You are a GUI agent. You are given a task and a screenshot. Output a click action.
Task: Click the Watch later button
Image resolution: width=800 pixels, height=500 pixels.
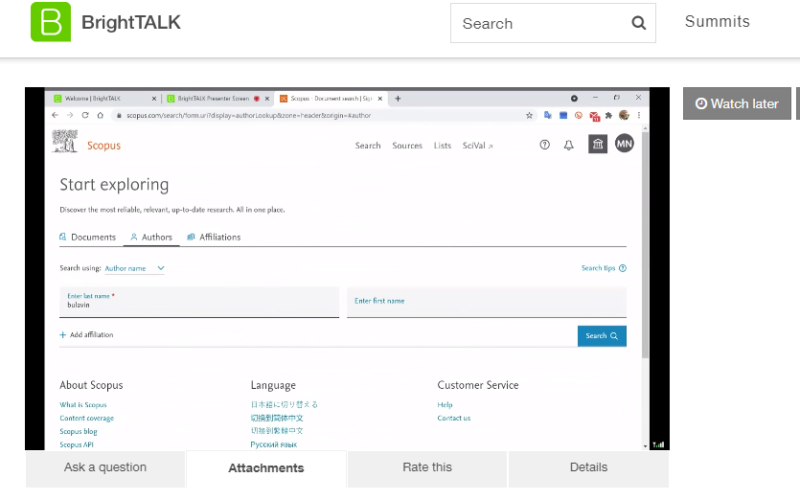pyautogui.click(x=737, y=104)
